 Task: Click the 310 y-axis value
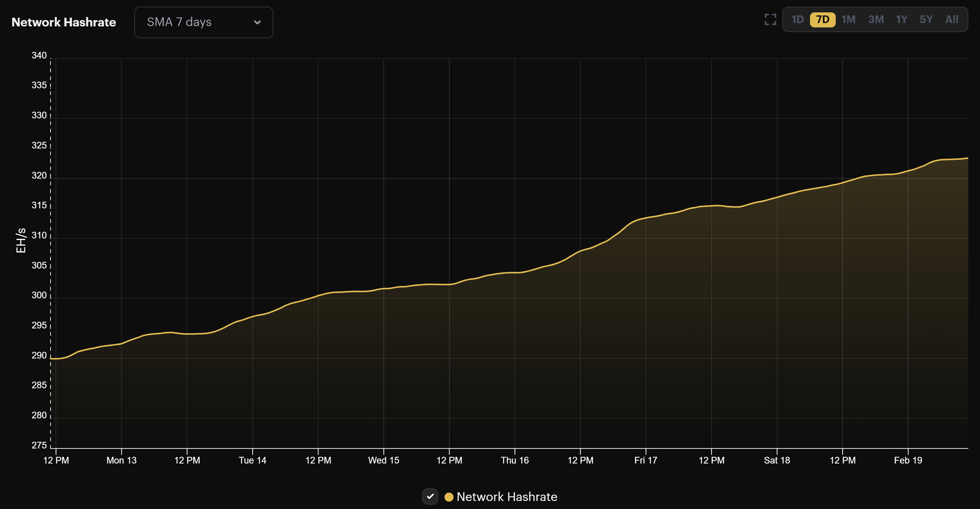point(39,235)
